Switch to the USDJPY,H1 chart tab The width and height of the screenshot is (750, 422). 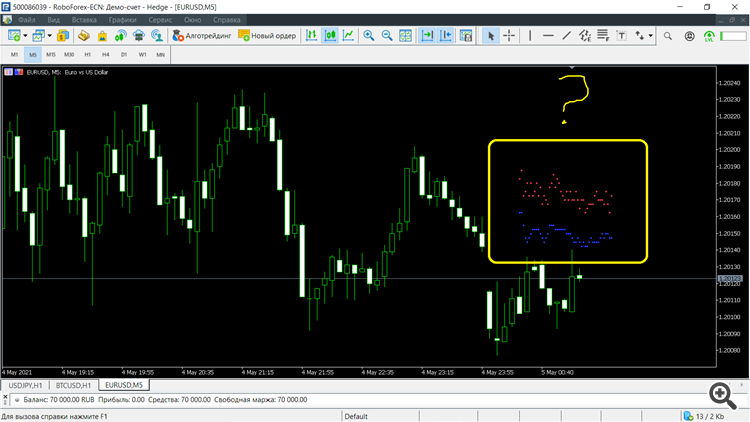click(x=25, y=385)
